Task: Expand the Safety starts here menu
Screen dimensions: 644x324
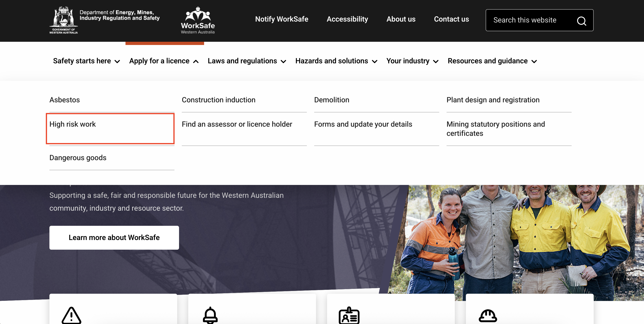Action: (86, 61)
